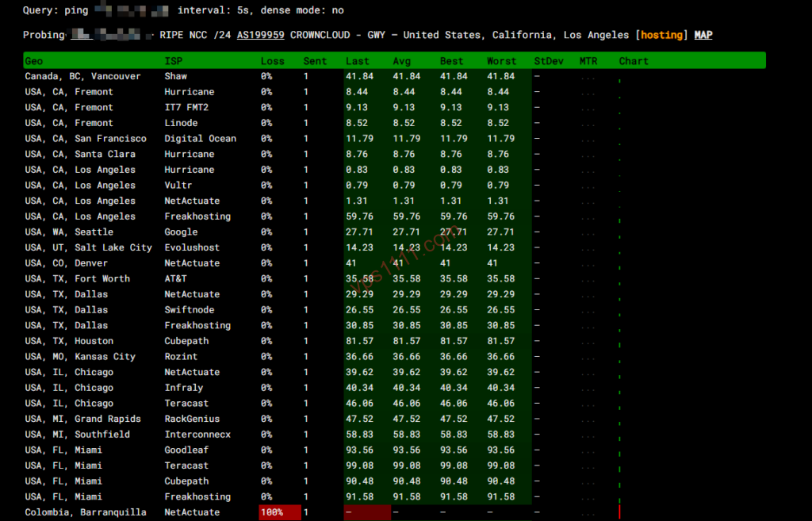Select USA, MO, Kansas City geo cell
The height and width of the screenshot is (521, 812).
click(80, 356)
